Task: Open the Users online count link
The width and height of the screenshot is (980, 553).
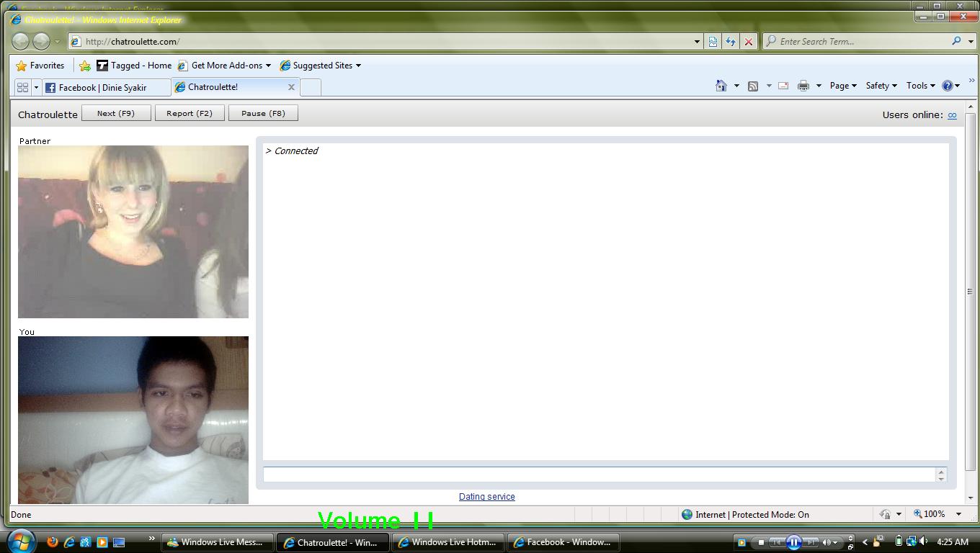Action: (x=952, y=115)
